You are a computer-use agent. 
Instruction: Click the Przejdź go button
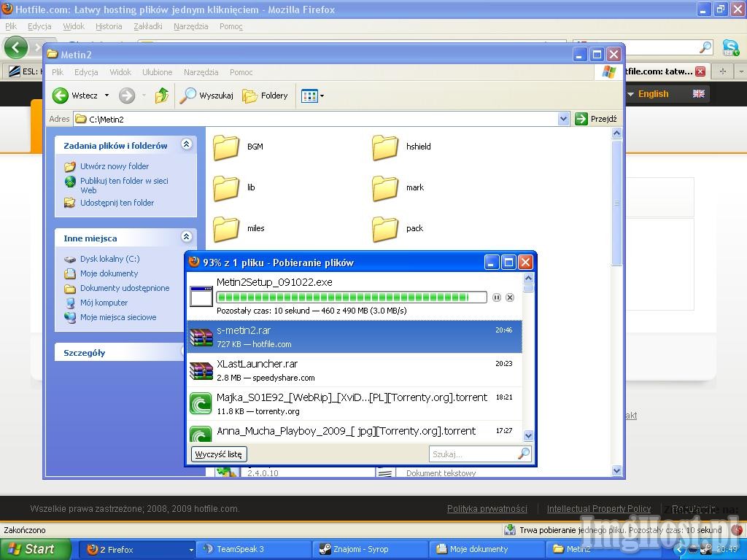(x=595, y=119)
